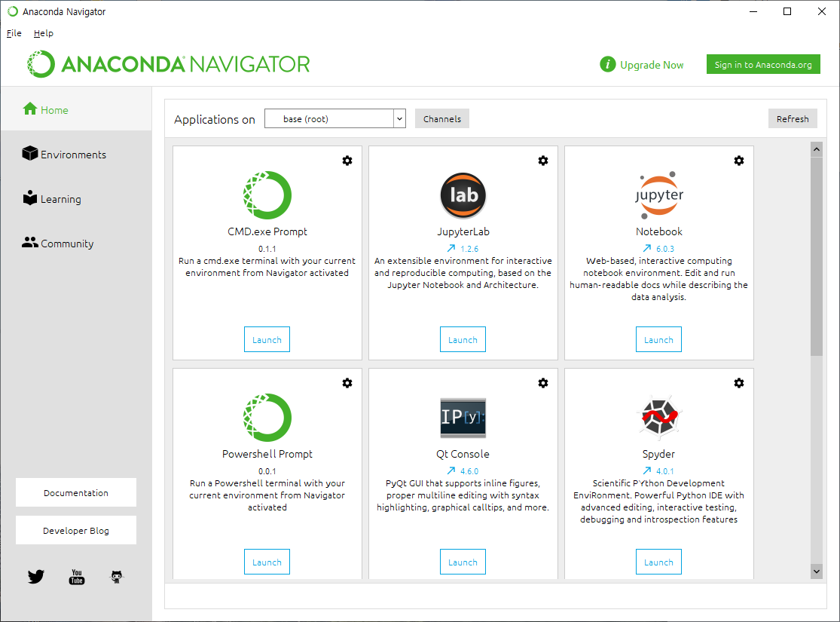Open settings gear for Qt Console card
840x622 pixels.
543,383
